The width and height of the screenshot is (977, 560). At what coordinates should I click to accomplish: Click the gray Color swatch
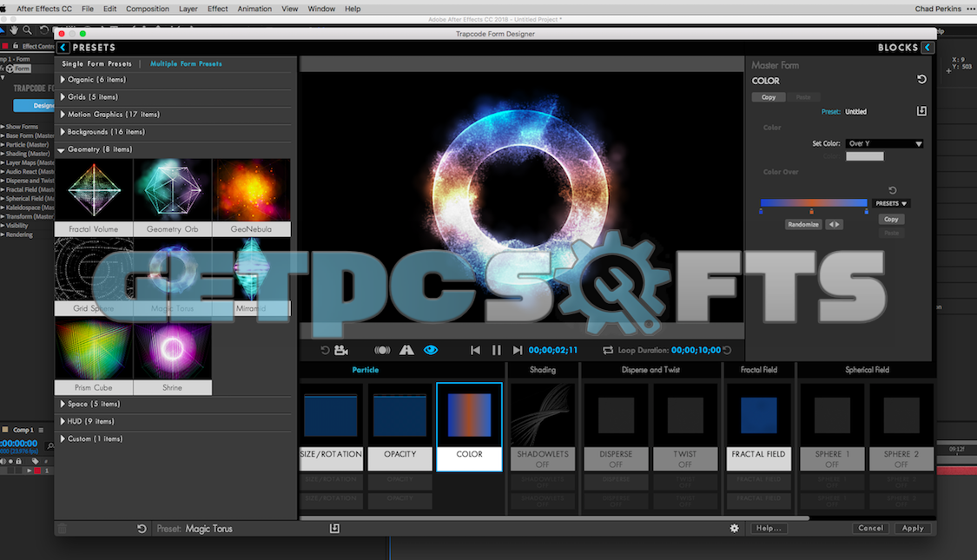pos(864,156)
